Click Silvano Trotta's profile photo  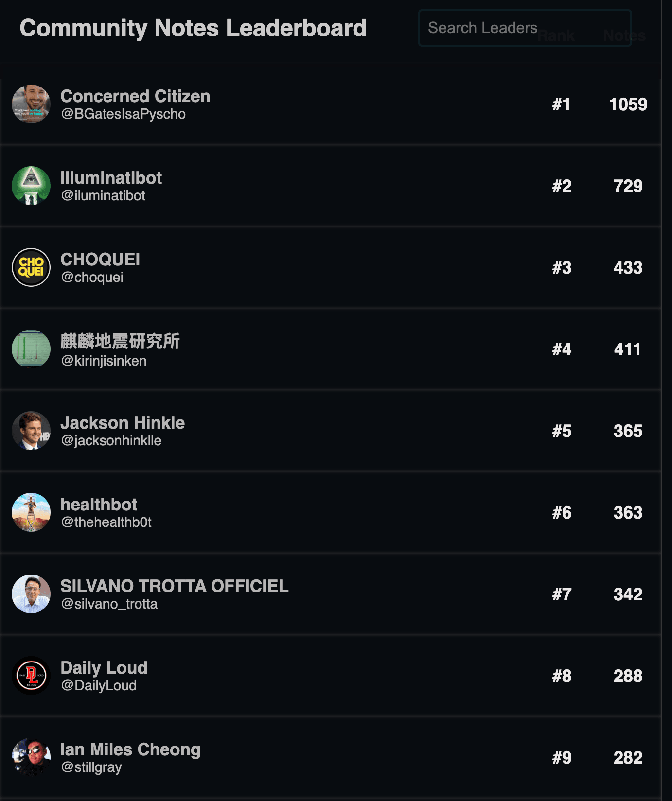(31, 594)
